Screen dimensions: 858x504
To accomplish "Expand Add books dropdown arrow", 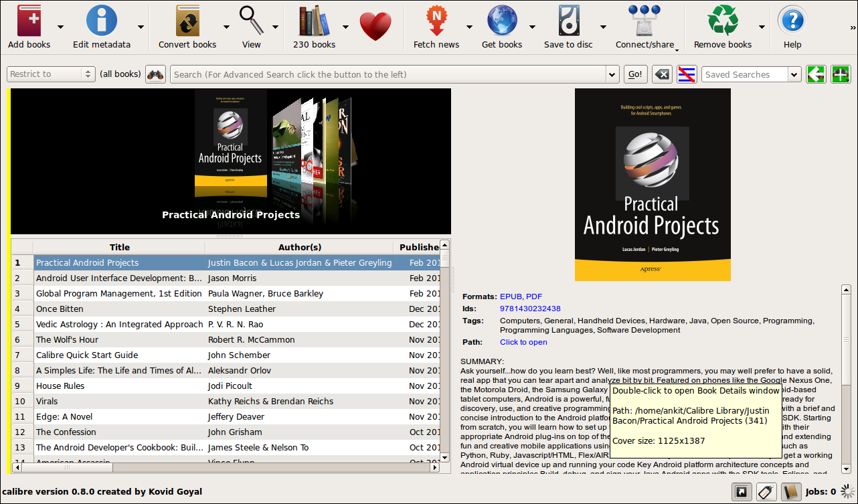I will pos(61,27).
